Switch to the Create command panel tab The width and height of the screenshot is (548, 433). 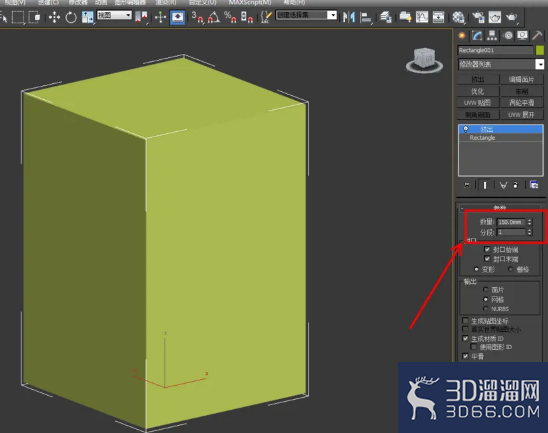pyautogui.click(x=462, y=36)
